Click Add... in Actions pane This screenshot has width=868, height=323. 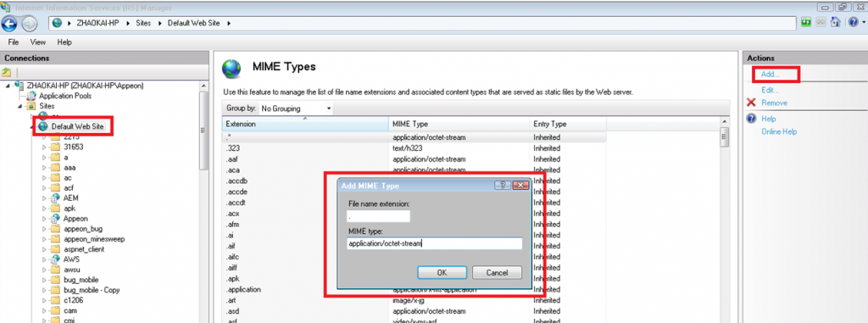click(770, 74)
